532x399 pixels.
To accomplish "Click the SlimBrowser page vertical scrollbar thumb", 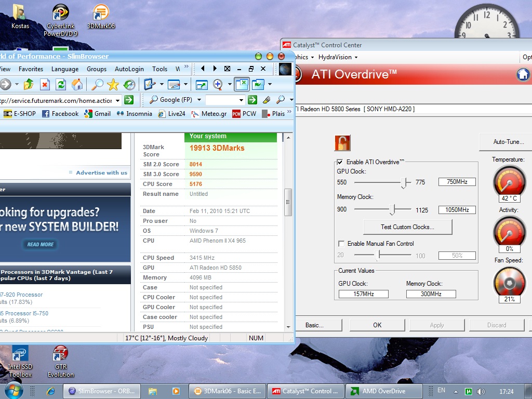I will 288,202.
